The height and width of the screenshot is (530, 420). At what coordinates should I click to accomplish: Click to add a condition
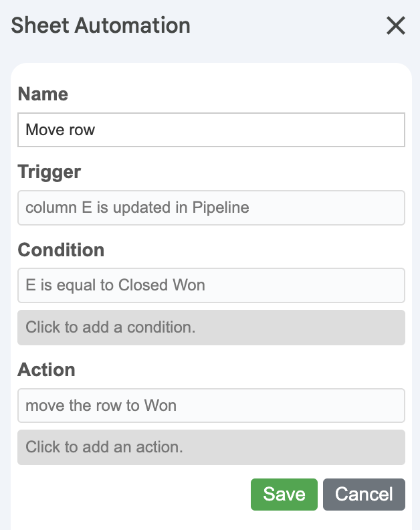point(211,327)
